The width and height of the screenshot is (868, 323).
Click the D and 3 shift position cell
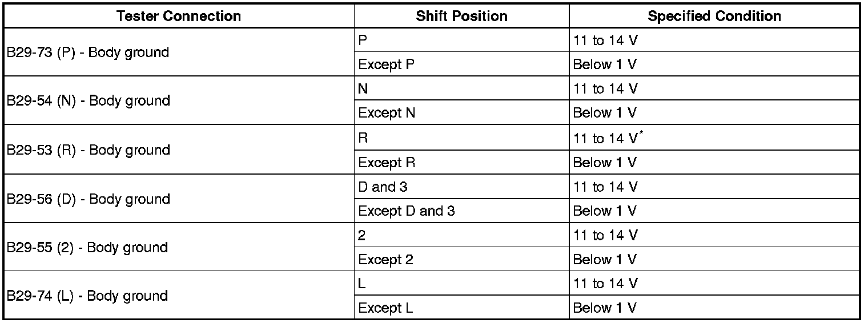point(383,187)
